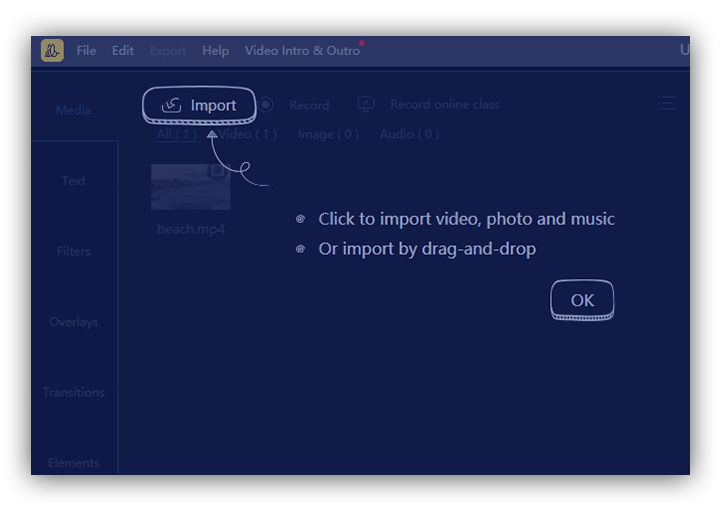Open the Help menu

(x=215, y=50)
